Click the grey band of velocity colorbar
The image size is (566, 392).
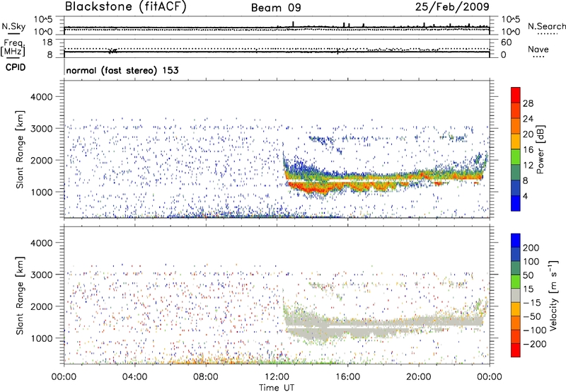516,295
